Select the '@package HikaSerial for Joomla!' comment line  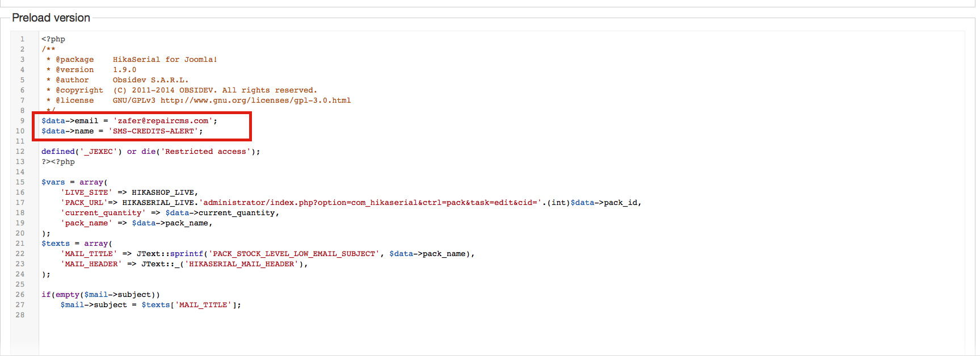coord(132,60)
